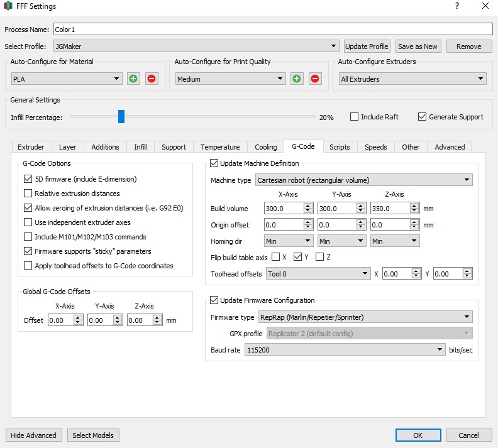498x448 pixels.
Task: Switch to the Temperature tab
Action: tap(220, 147)
